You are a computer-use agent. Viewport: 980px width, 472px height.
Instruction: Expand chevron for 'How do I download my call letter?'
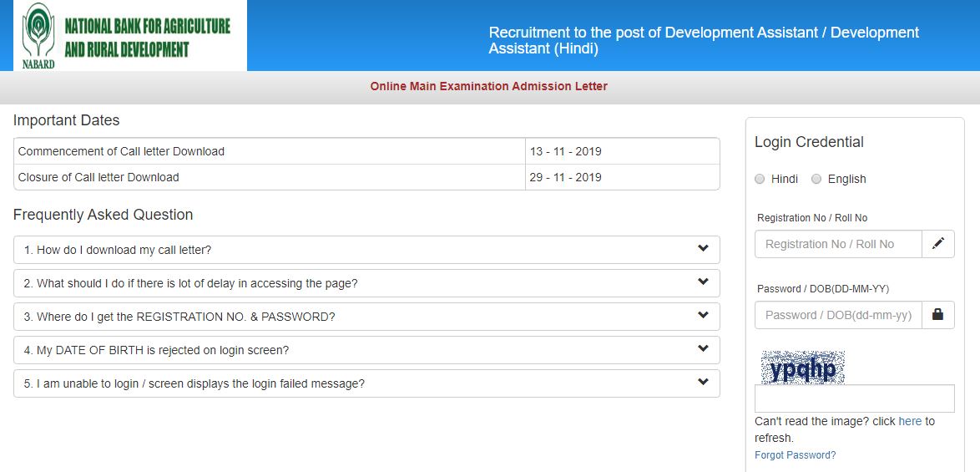[703, 249]
